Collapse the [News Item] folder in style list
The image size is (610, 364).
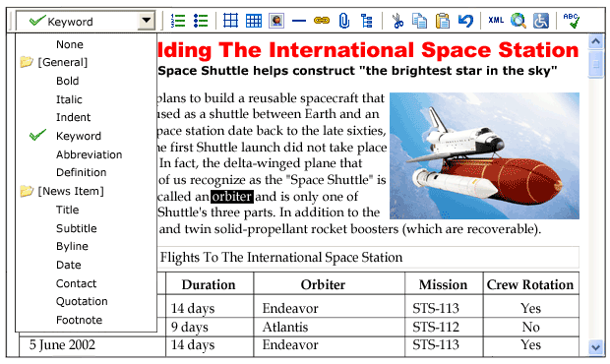tap(27, 191)
